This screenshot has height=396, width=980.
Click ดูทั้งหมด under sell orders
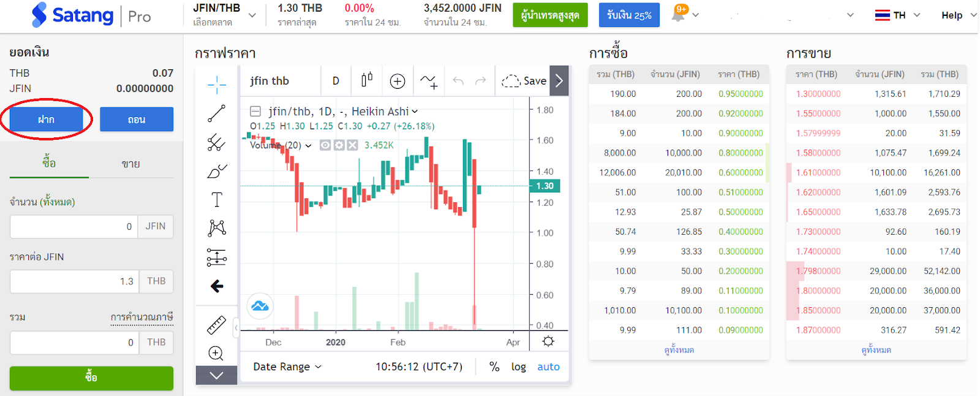tap(876, 350)
